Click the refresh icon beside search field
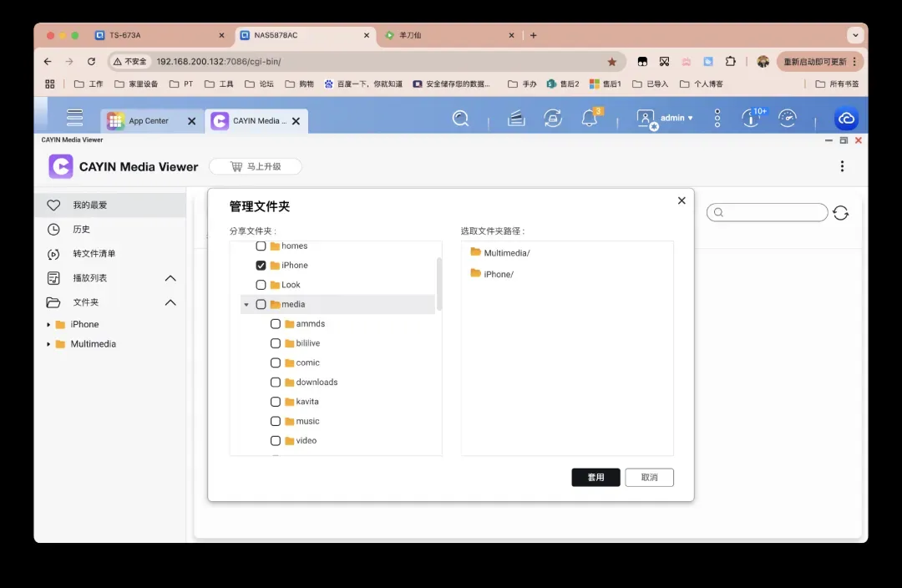 pyautogui.click(x=840, y=213)
